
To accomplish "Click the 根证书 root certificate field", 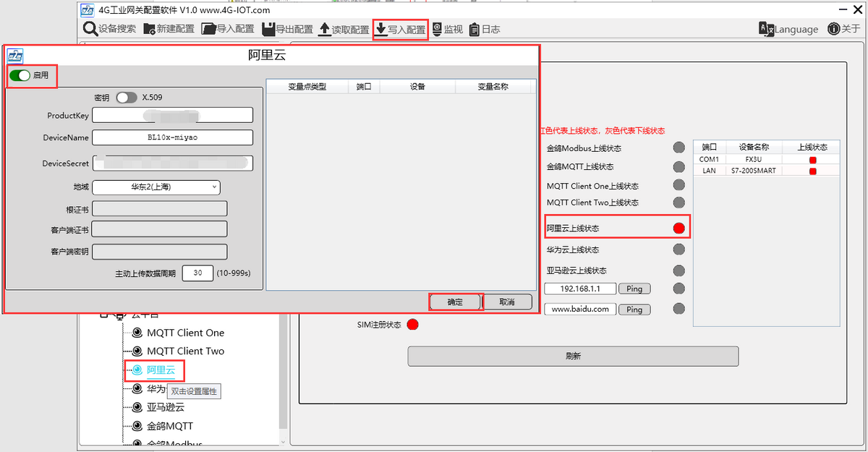I will (160, 209).
